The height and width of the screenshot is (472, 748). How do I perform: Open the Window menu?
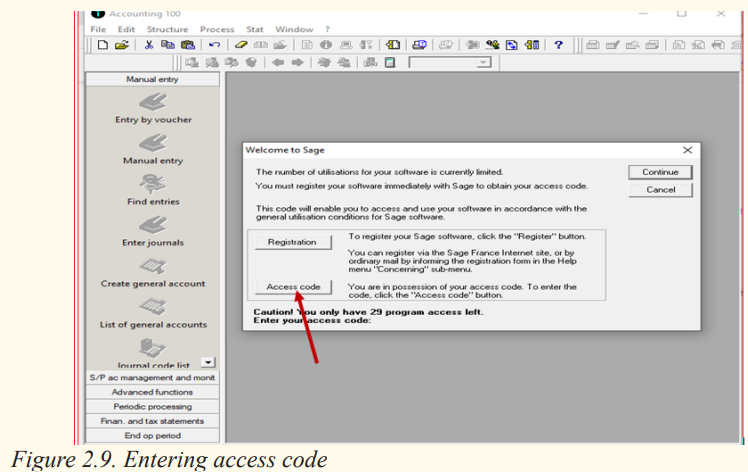click(x=294, y=29)
